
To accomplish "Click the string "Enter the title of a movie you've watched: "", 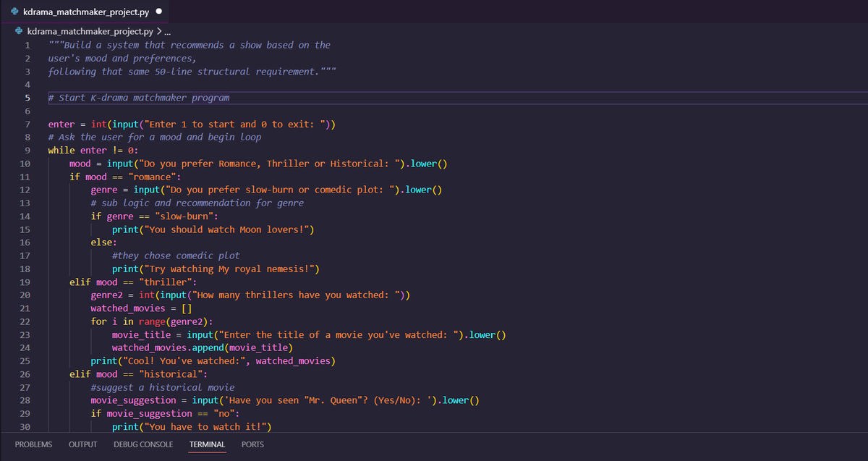I will pos(339,334).
